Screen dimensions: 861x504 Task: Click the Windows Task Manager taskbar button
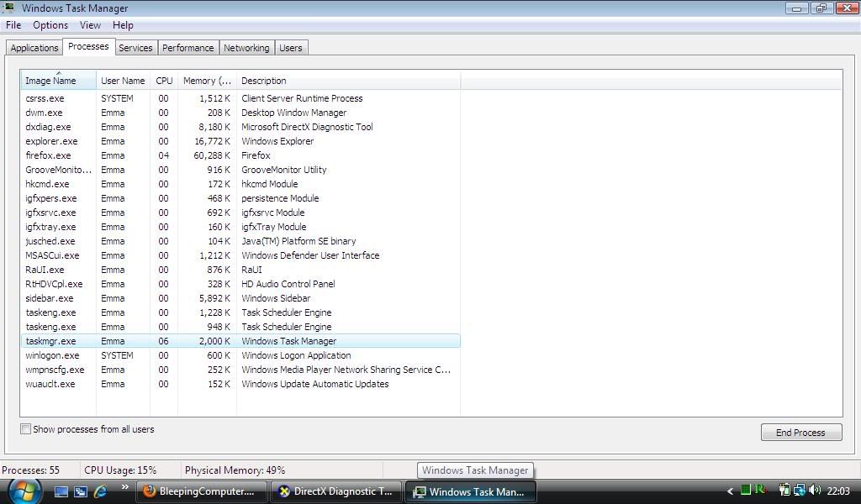pyautogui.click(x=470, y=491)
